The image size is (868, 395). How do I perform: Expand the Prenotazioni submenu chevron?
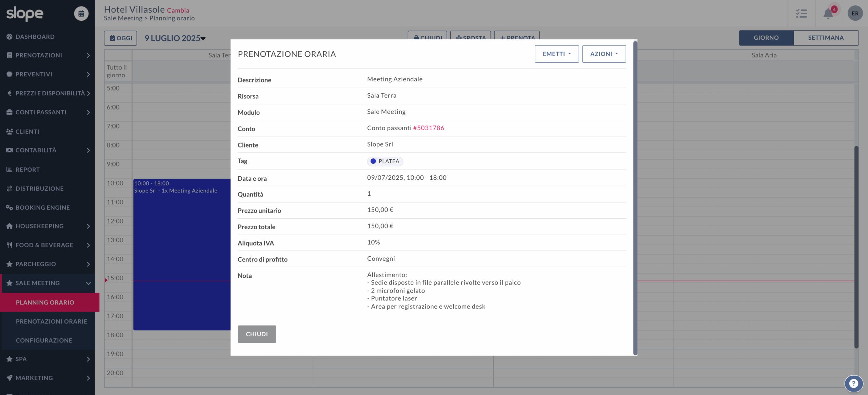point(88,55)
